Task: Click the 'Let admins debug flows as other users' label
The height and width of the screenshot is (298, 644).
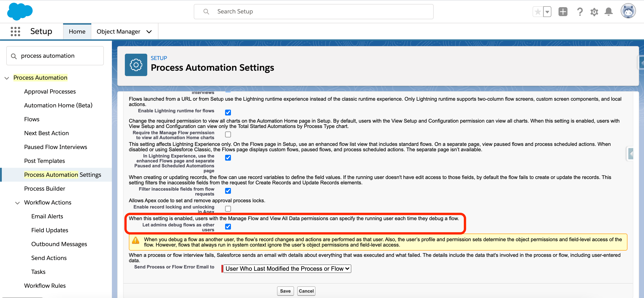Action: [x=178, y=227]
